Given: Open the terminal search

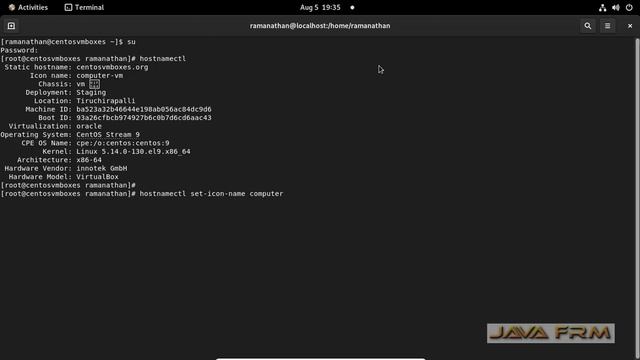Looking at the screenshot, I should click(587, 26).
